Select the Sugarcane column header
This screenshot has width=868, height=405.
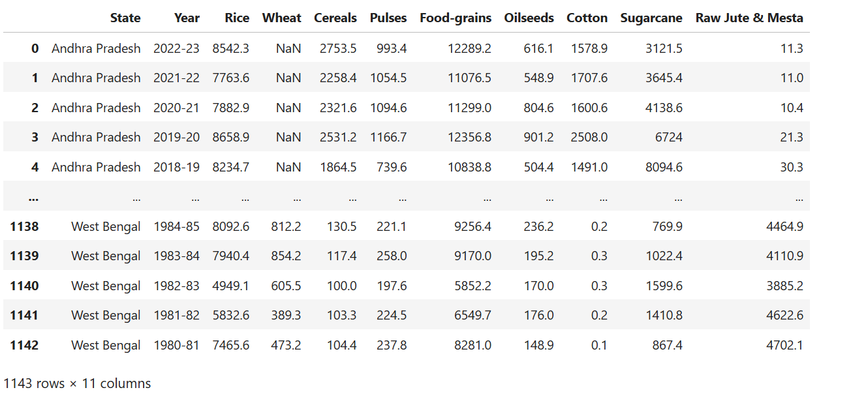[x=651, y=18]
